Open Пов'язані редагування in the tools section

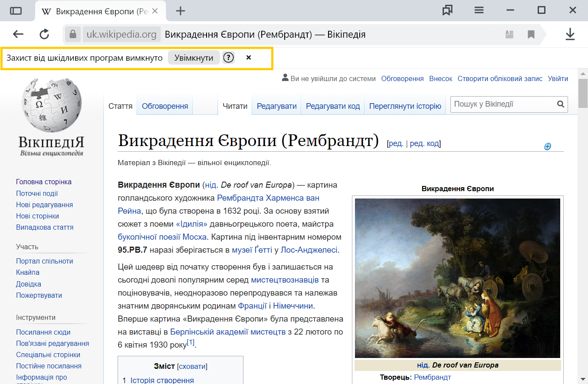coord(53,343)
